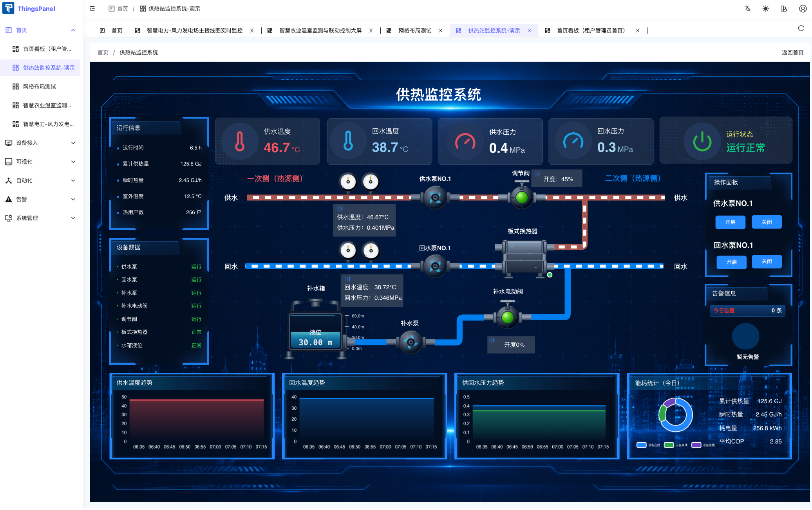The image size is (812, 510).
Task: Expand 告警 menu chevron
Action: pos(73,199)
